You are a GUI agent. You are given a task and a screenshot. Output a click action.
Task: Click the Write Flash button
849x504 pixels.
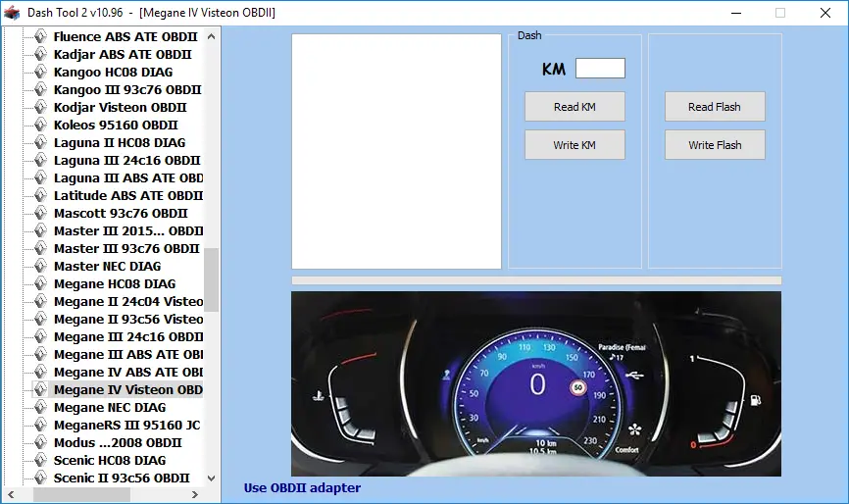715,145
